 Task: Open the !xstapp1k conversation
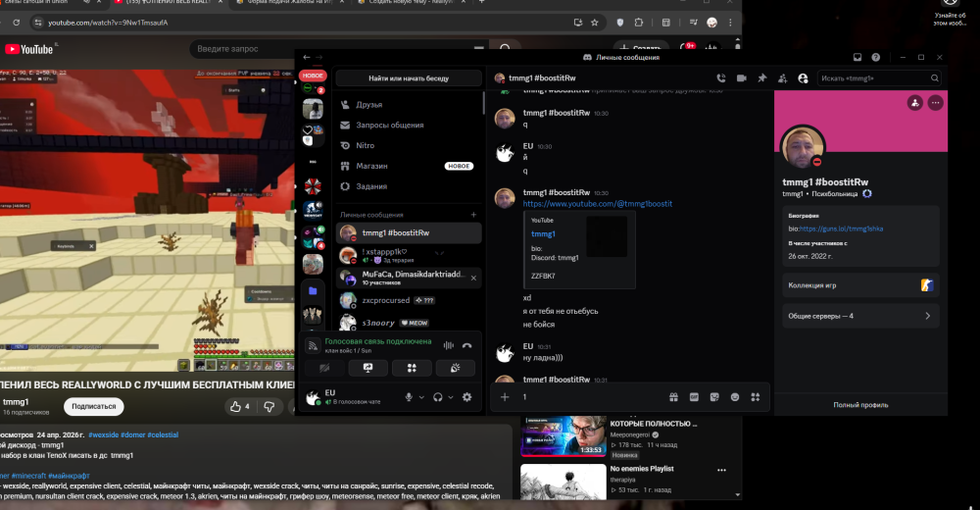pos(409,255)
